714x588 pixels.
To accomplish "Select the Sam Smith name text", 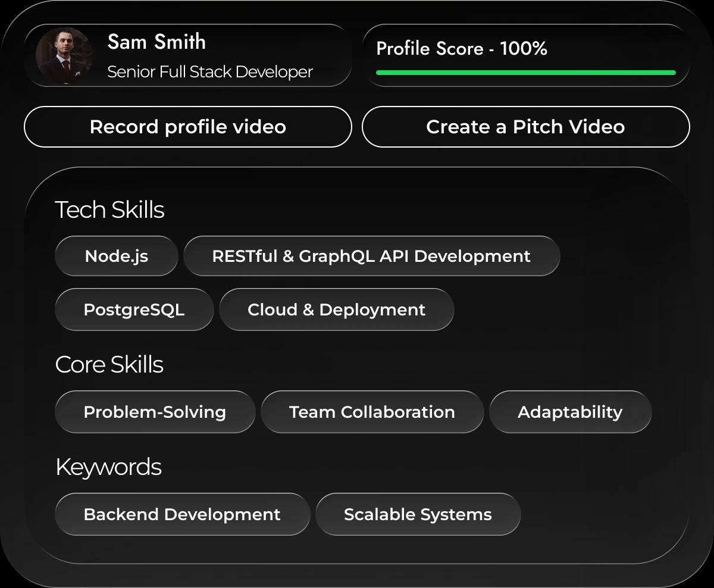I will (156, 42).
